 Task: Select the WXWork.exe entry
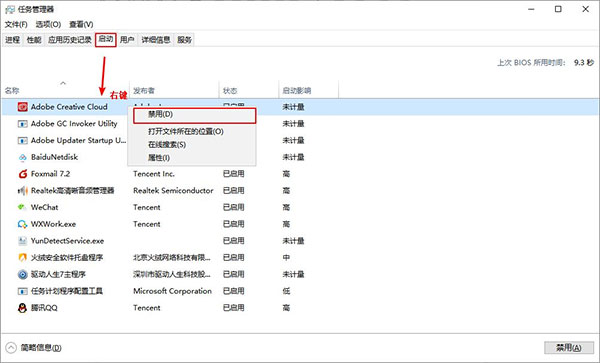53,224
